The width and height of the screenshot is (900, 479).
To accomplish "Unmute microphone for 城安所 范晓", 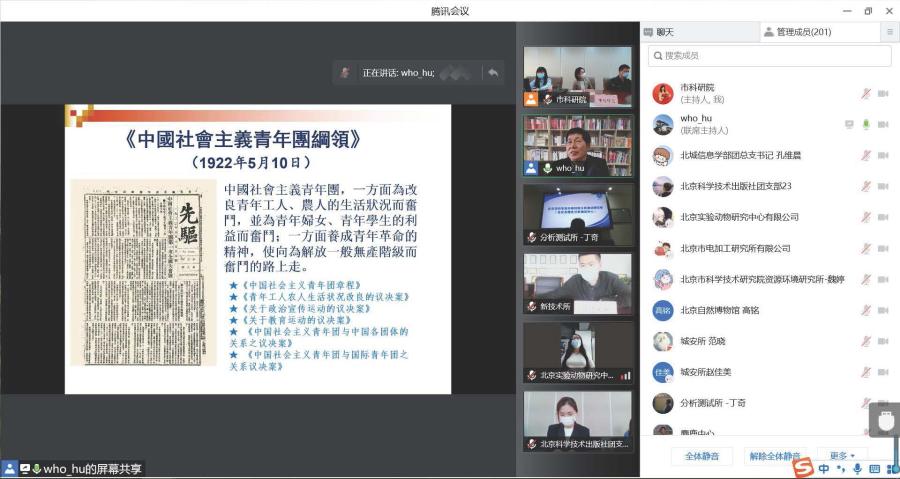I will (866, 341).
